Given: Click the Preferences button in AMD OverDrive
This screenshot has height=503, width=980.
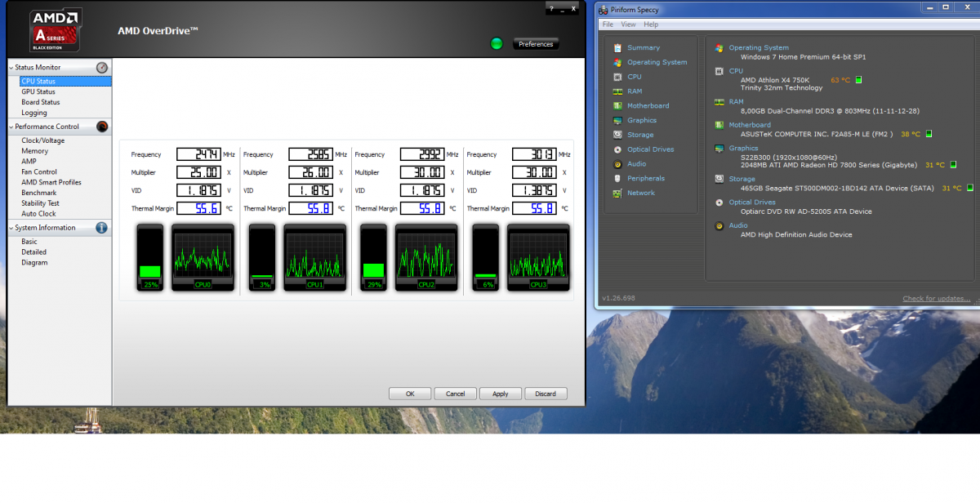Looking at the screenshot, I should point(536,44).
